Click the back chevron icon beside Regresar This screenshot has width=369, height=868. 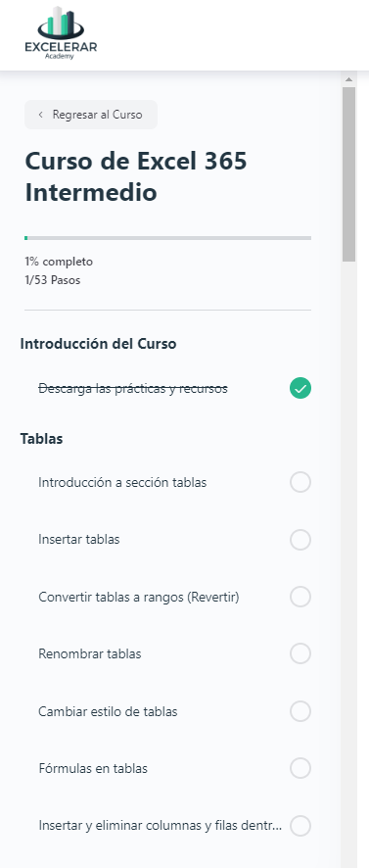click(x=40, y=115)
